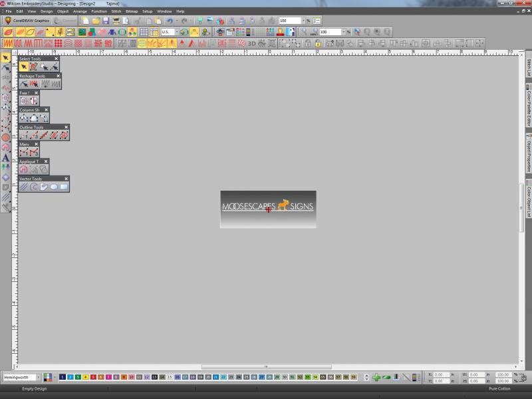
Task: Pick color swatch number 1
Action: click(x=63, y=377)
